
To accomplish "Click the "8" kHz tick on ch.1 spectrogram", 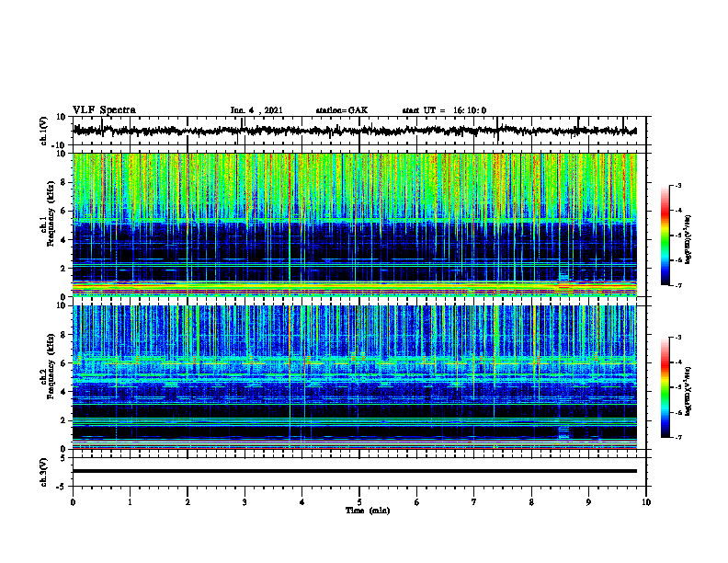I will [x=64, y=182].
